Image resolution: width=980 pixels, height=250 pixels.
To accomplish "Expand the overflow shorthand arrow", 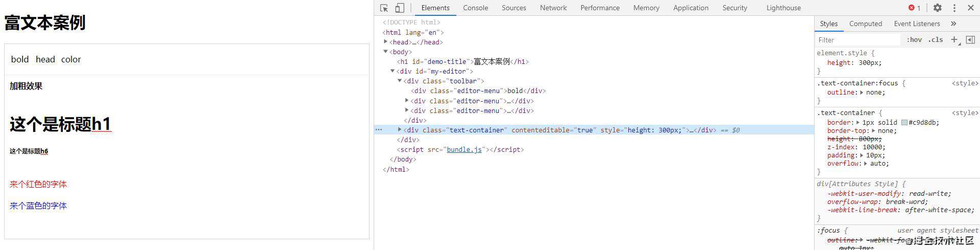I will pyautogui.click(x=866, y=164).
